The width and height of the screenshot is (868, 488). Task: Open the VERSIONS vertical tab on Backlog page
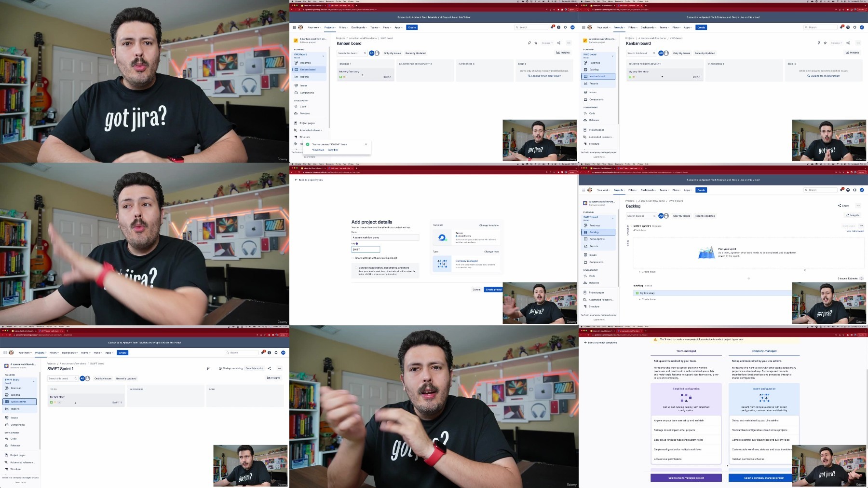628,230
